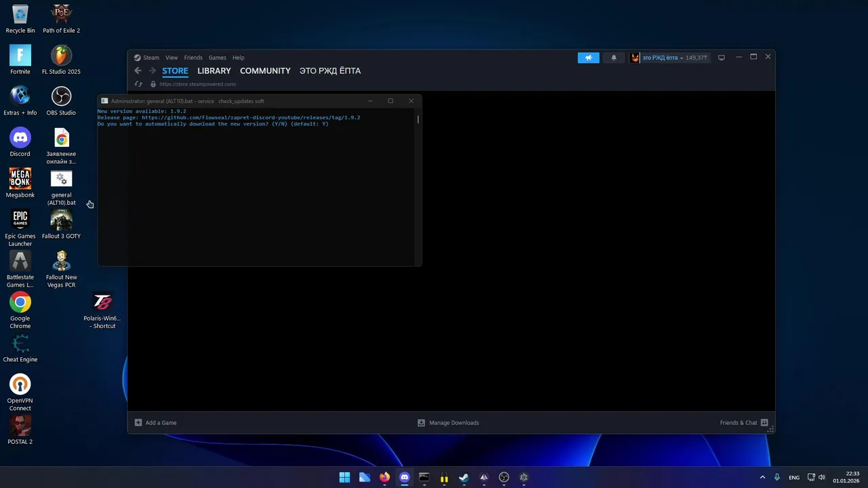Reload the Steam store page
The width and height of the screenshot is (868, 488).
point(138,84)
